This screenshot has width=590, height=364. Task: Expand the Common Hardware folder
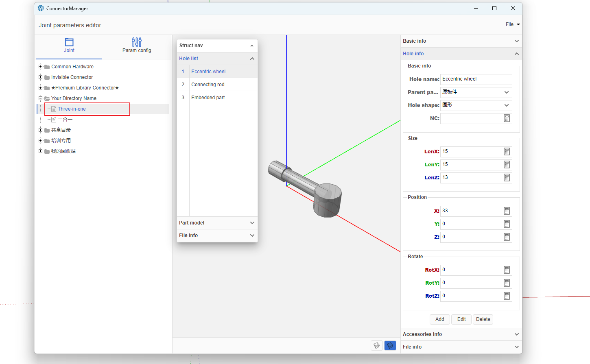coord(41,67)
